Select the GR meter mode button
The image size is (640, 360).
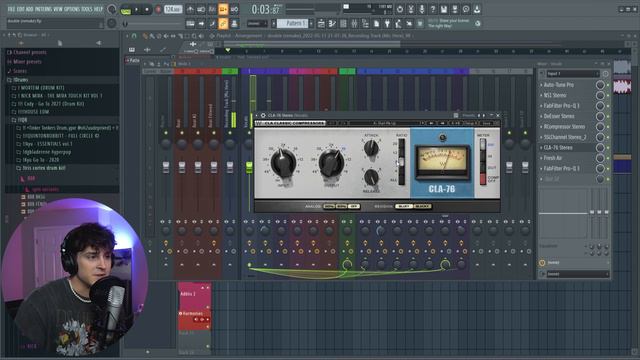click(483, 144)
